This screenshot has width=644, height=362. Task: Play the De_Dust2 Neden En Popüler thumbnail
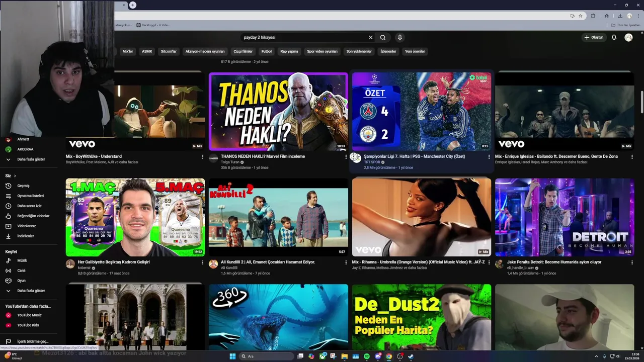click(x=422, y=317)
